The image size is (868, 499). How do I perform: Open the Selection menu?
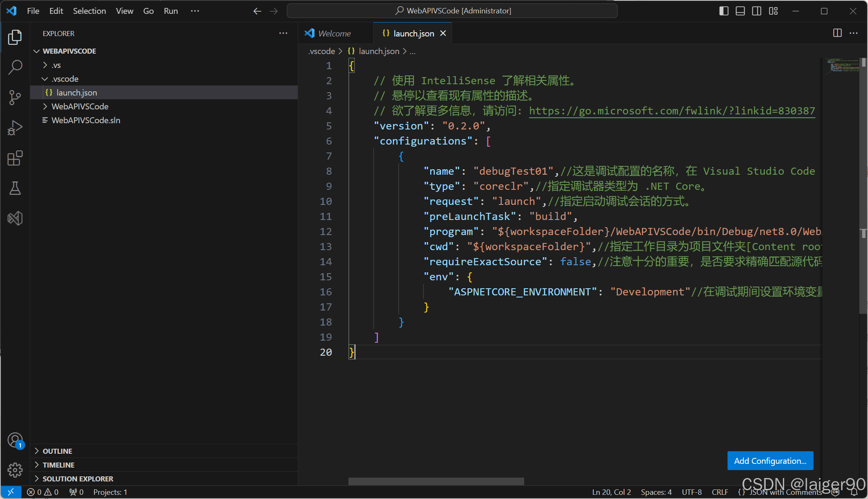pos(89,11)
